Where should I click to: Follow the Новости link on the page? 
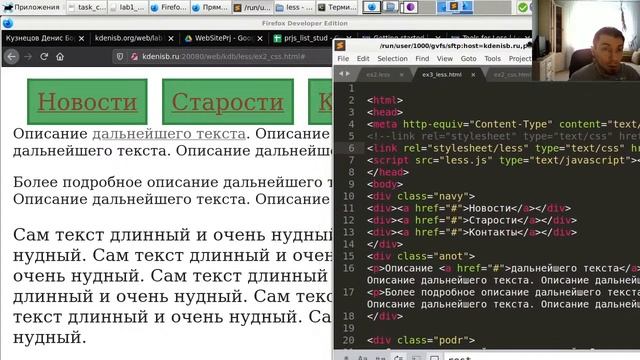87,102
